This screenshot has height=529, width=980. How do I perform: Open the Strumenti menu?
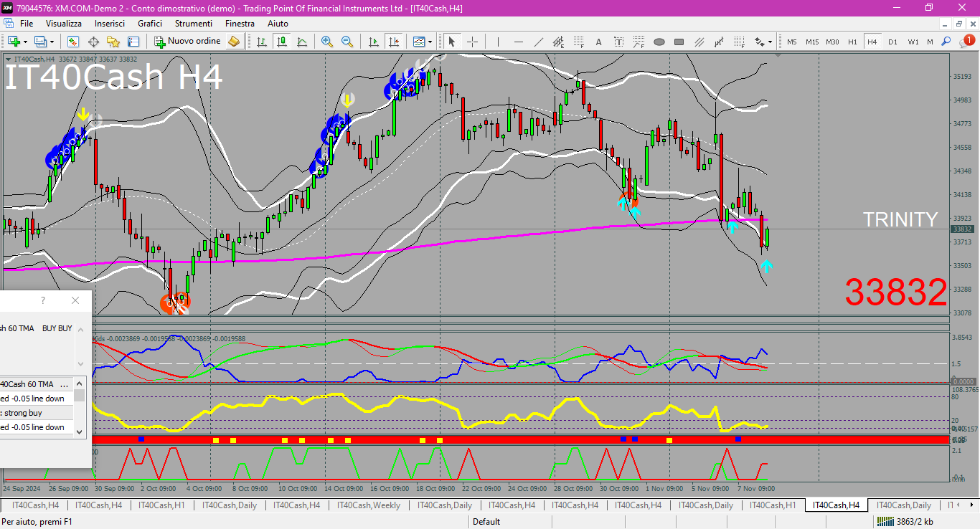(x=194, y=24)
